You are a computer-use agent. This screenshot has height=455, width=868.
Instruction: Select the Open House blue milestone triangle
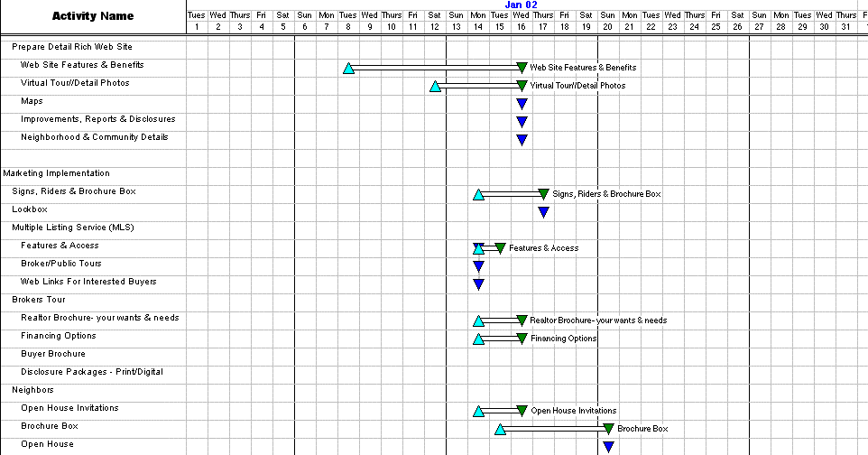click(608, 446)
